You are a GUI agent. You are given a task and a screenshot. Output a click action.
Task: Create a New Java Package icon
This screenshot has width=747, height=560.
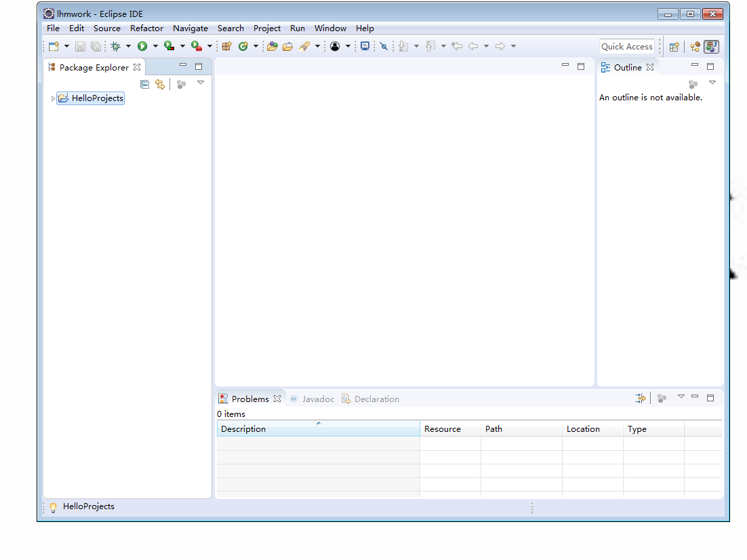[x=227, y=46]
